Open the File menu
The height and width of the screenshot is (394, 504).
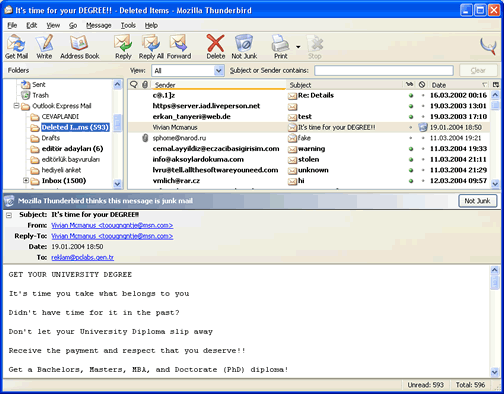(x=12, y=25)
